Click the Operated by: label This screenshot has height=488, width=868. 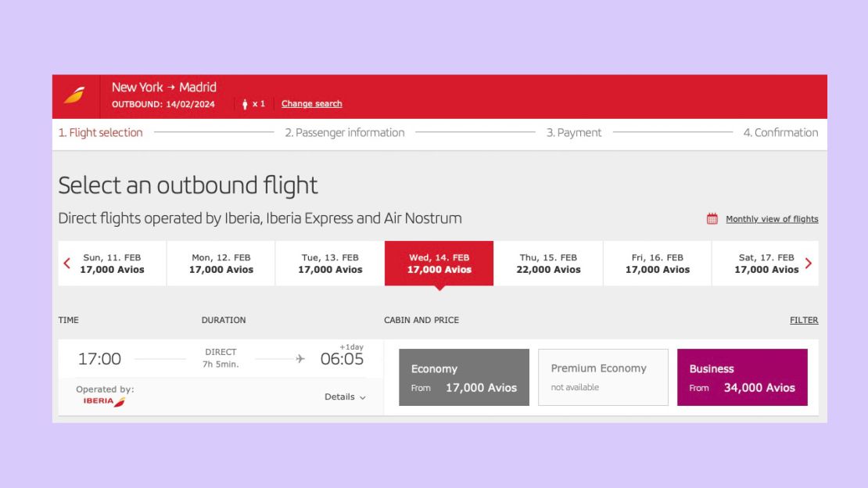tap(106, 389)
